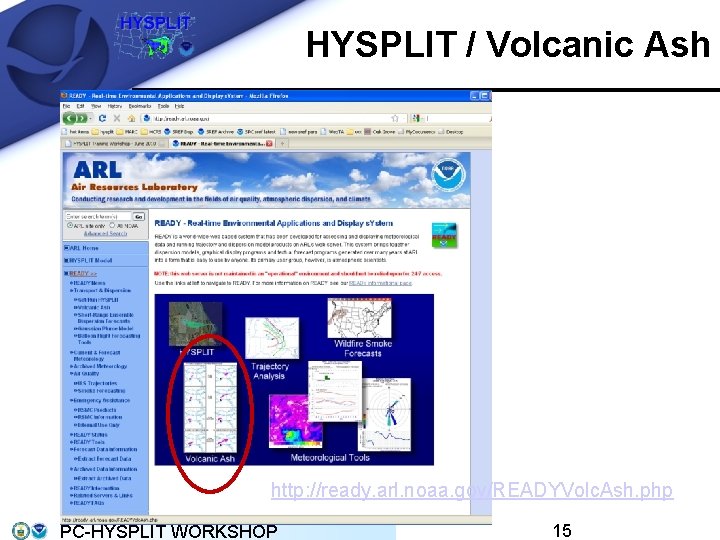Switch to HYSPLIT Training Workshop tab

pos(114,144)
